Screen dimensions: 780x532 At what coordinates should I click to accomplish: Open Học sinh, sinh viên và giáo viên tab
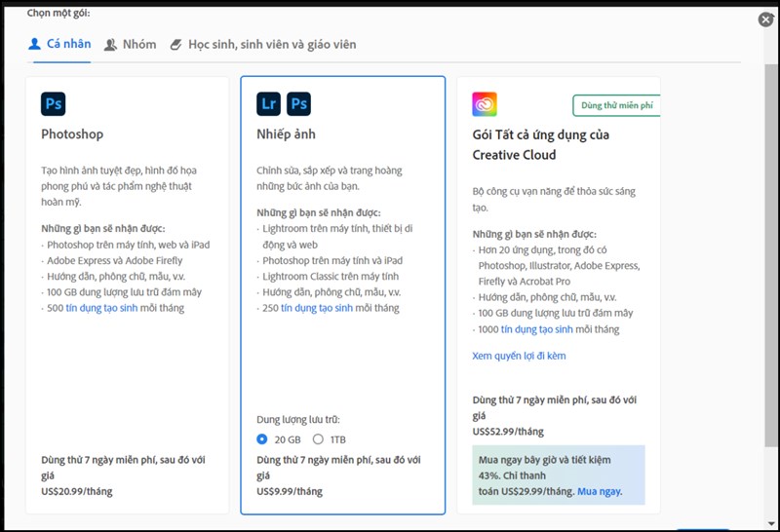pos(263,44)
